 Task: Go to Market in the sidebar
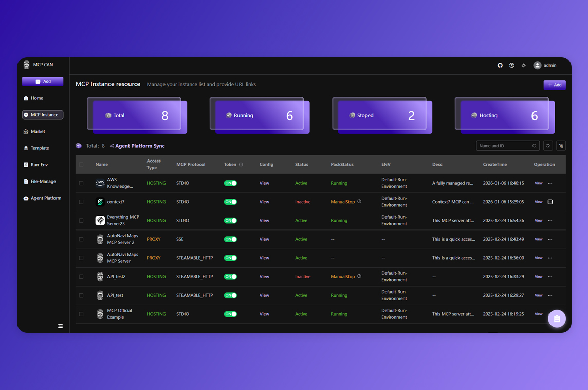tap(38, 131)
